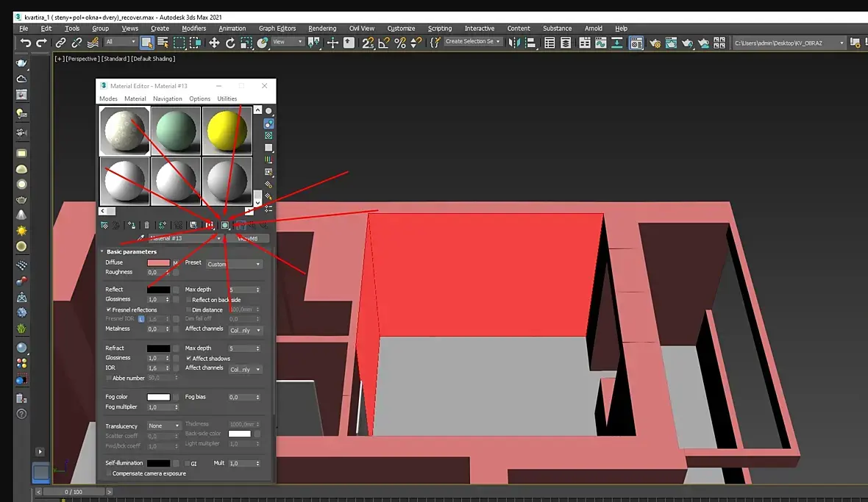Toggle Fresnel reflections checkbox
This screenshot has width=868, height=502.
pos(109,310)
